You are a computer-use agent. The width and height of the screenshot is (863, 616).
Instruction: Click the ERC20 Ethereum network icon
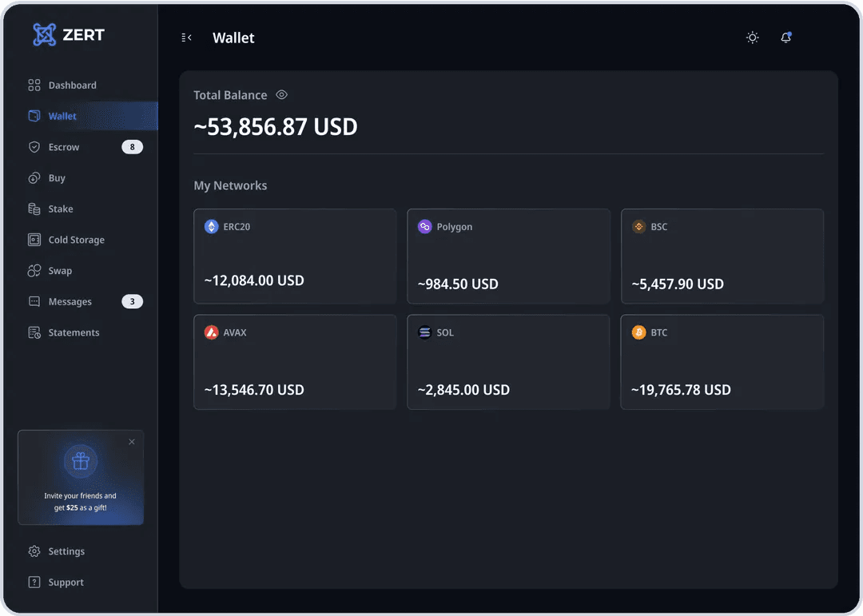point(211,227)
